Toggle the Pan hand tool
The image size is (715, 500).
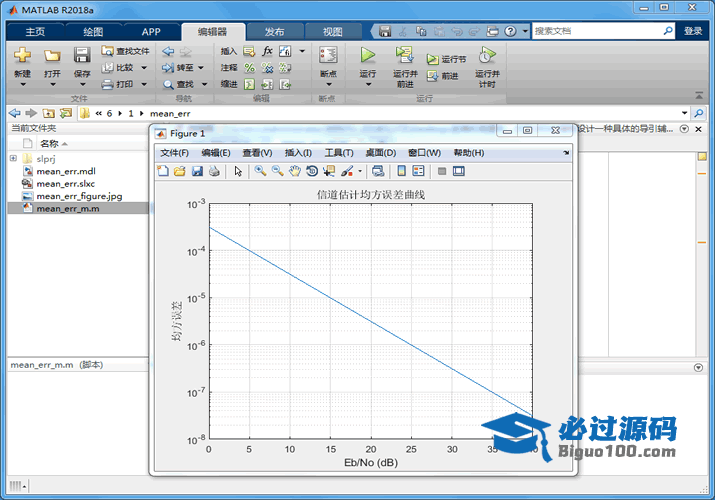click(x=295, y=171)
